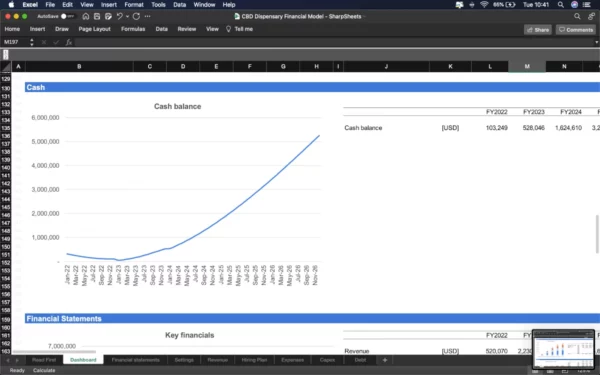Switch to the Read First sheet tab
The height and width of the screenshot is (375, 600).
44,360
